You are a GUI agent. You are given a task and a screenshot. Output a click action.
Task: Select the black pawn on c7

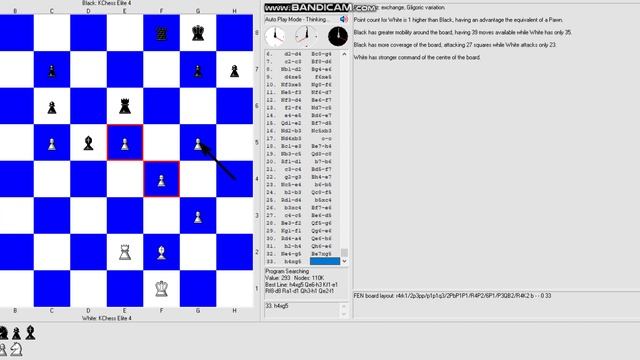[52, 71]
